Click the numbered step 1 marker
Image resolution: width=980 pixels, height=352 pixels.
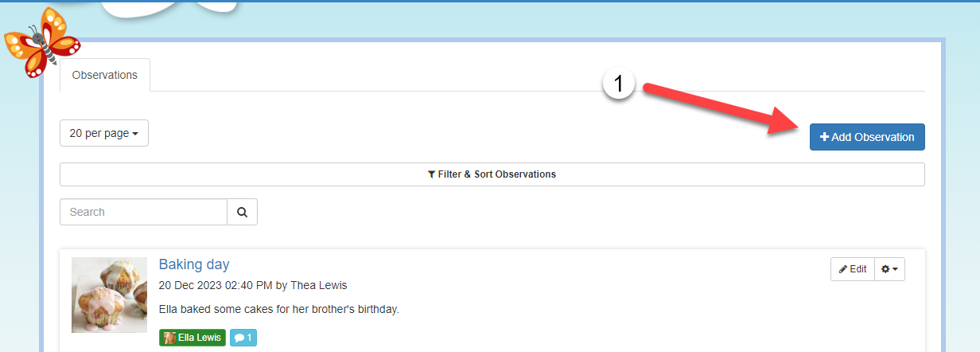pyautogui.click(x=618, y=84)
